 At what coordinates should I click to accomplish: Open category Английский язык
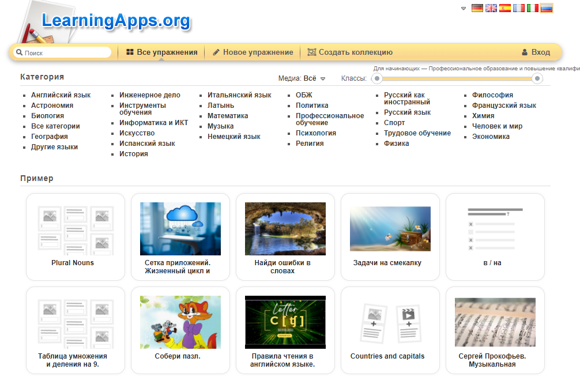[61, 95]
